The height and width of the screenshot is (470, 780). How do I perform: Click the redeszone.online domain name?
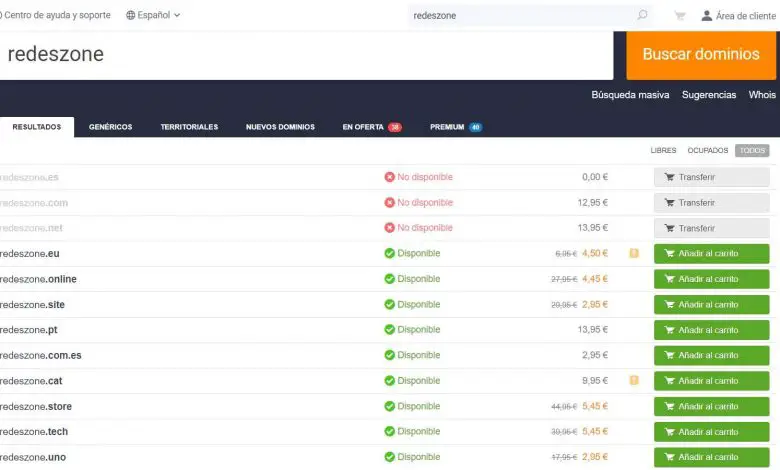coord(38,279)
